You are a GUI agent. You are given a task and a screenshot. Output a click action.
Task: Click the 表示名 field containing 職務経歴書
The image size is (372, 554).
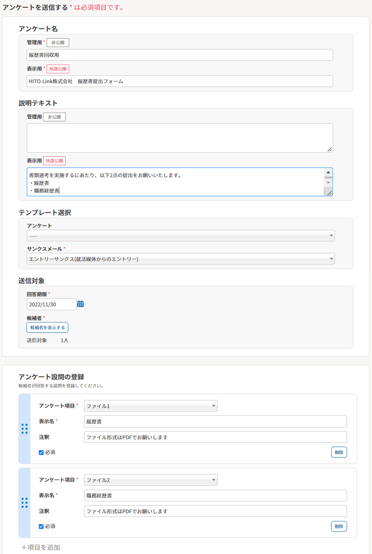(215, 496)
